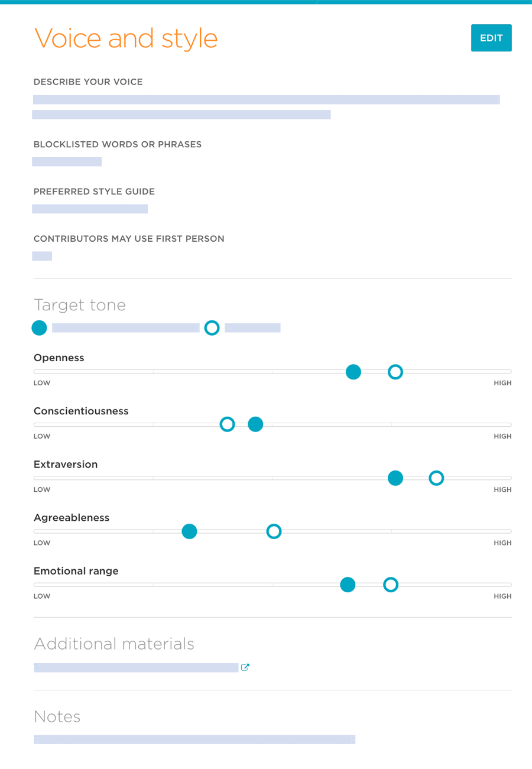The height and width of the screenshot is (769, 532).
Task: Click the filled Emotional range slider handle
Action: 348,585
